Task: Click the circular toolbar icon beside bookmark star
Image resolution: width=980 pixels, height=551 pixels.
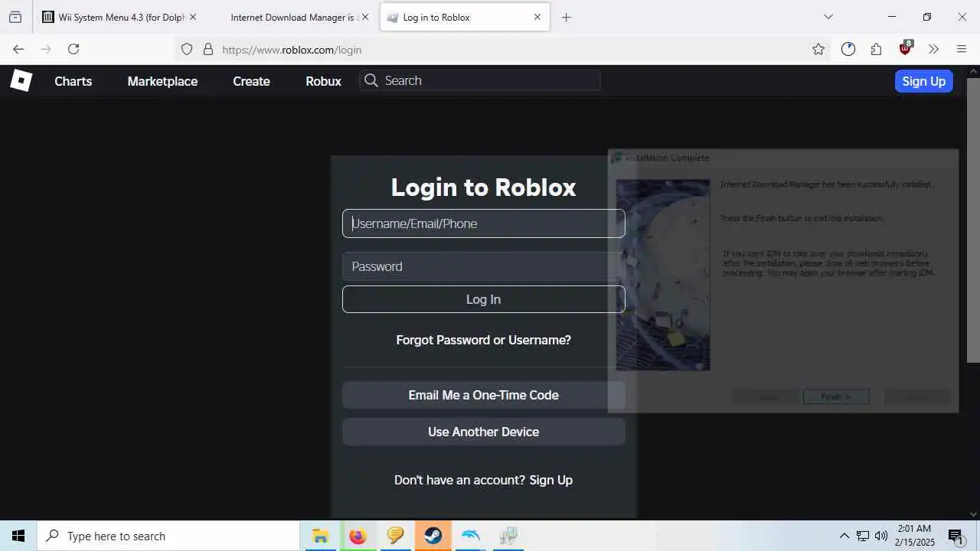Action: click(848, 49)
